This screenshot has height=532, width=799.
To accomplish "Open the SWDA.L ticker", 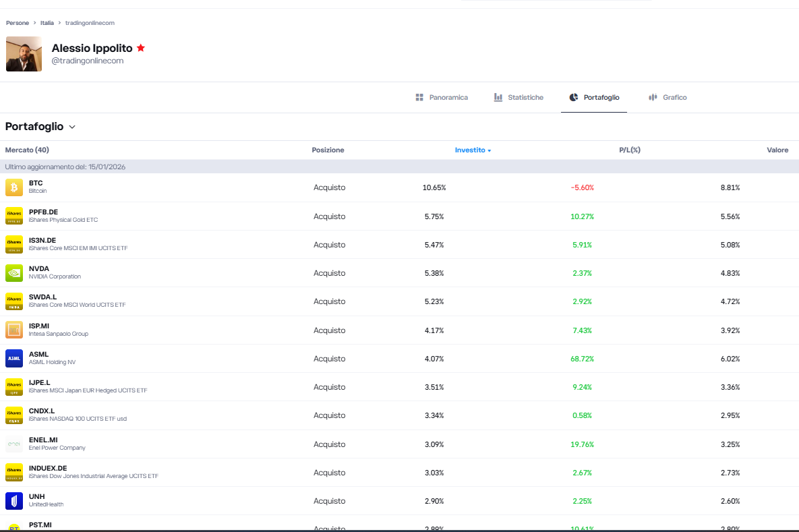I will 42,297.
